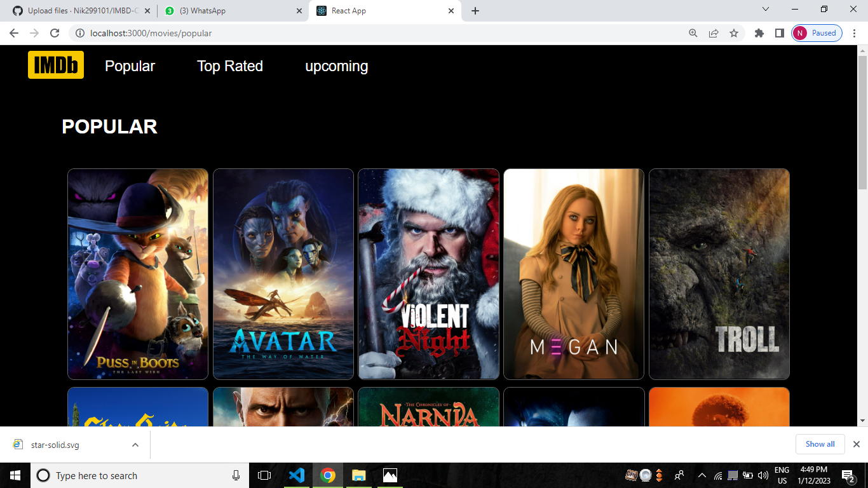
Task: Click the IMDb logo
Action: pos(55,64)
